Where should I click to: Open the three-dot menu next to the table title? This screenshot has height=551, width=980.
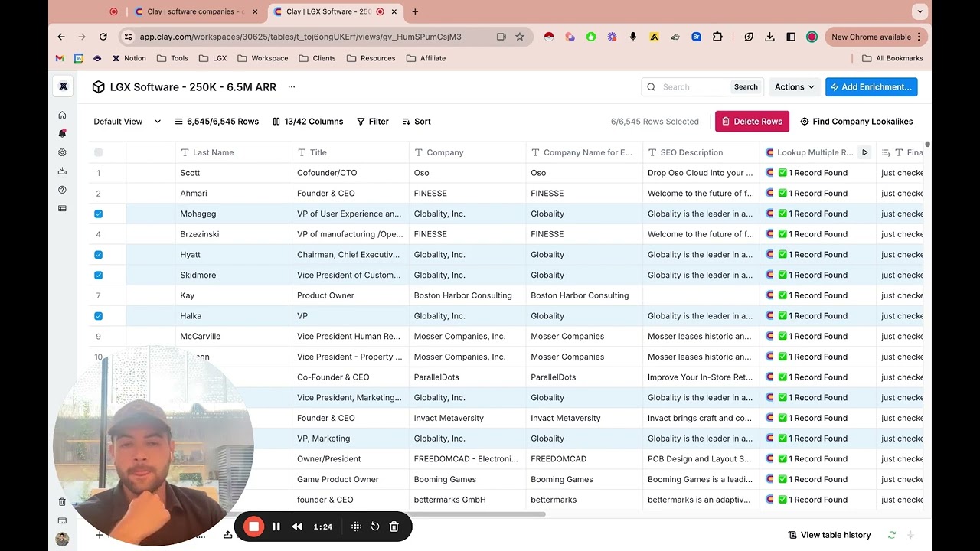[x=291, y=87]
